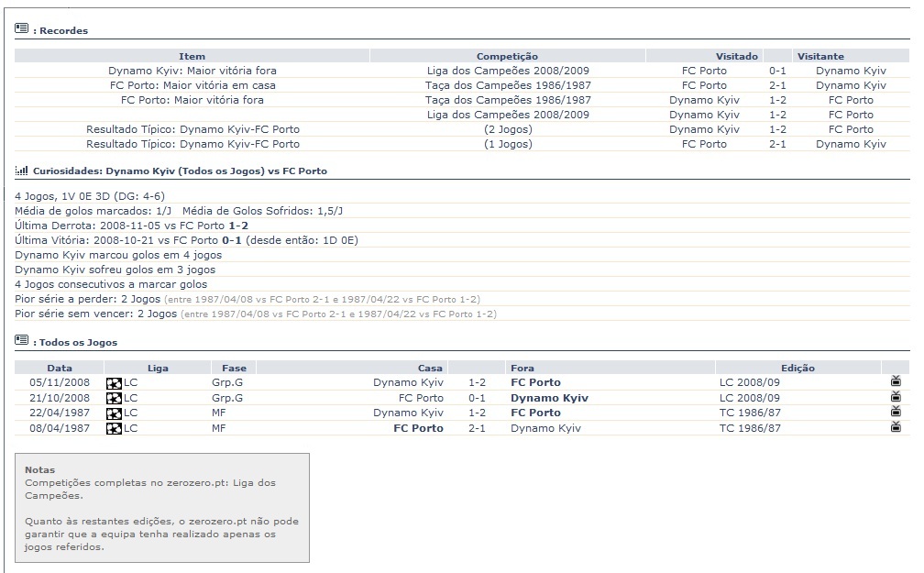Click 'FC Porto: Maior vitória fora' record
924x573 pixels.
pos(192,100)
